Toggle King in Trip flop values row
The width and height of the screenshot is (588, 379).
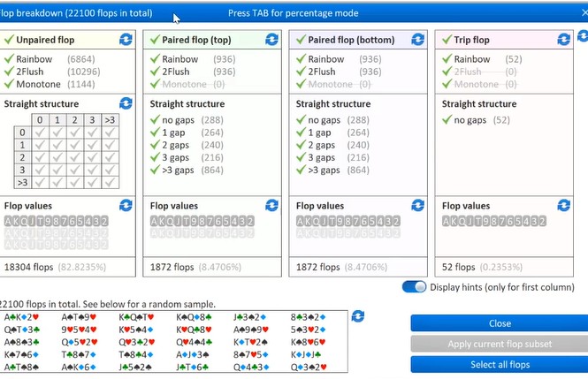[x=454, y=221]
